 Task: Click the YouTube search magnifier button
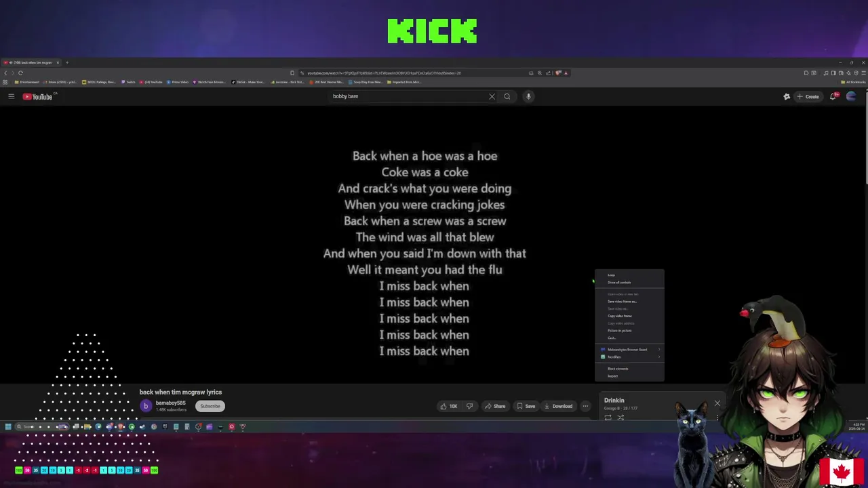507,96
